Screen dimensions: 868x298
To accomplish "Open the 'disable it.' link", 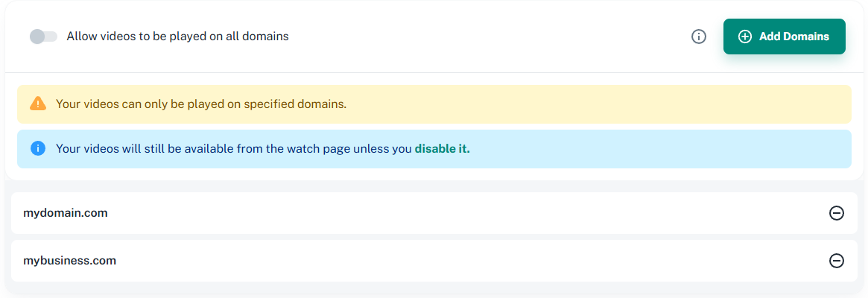I will 442,148.
